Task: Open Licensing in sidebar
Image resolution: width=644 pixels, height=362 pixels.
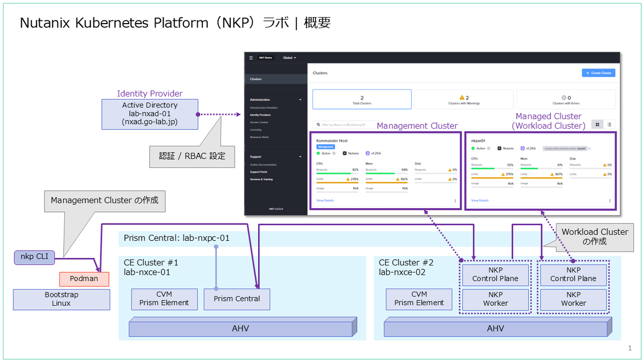Action: point(255,129)
